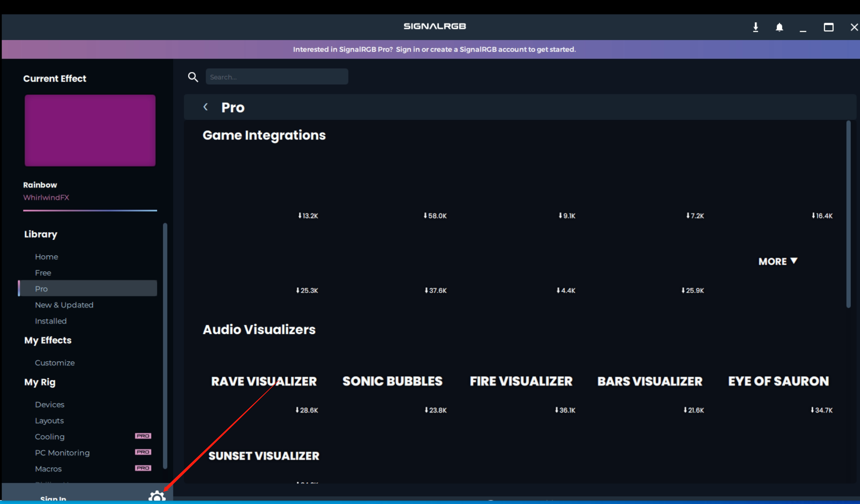Open Layouts page
860x504 pixels.
[x=49, y=420]
